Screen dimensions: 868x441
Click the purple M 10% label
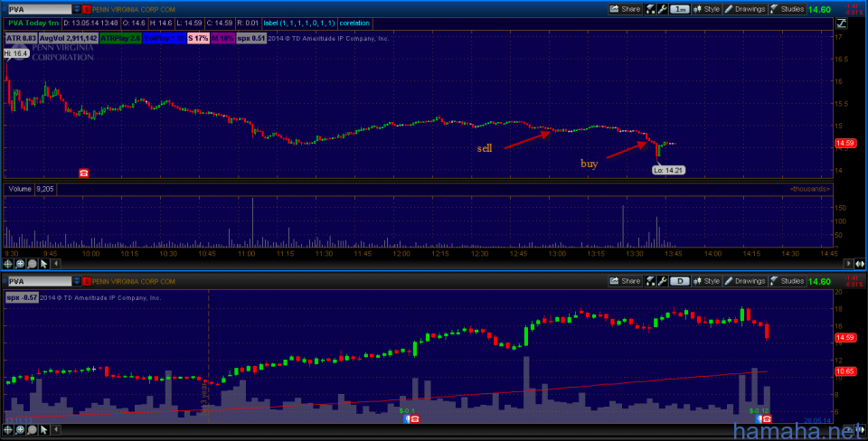[222, 38]
